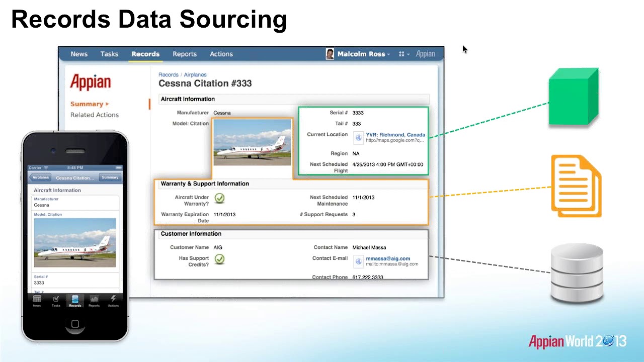Tap the airplane photo on the phone screen
The image size is (644, 362).
[75, 243]
